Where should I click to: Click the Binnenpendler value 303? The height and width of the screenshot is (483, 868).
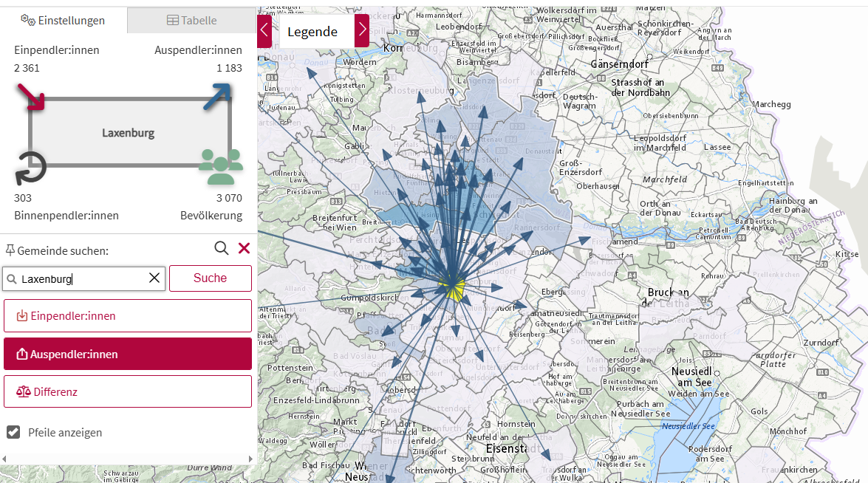point(23,198)
